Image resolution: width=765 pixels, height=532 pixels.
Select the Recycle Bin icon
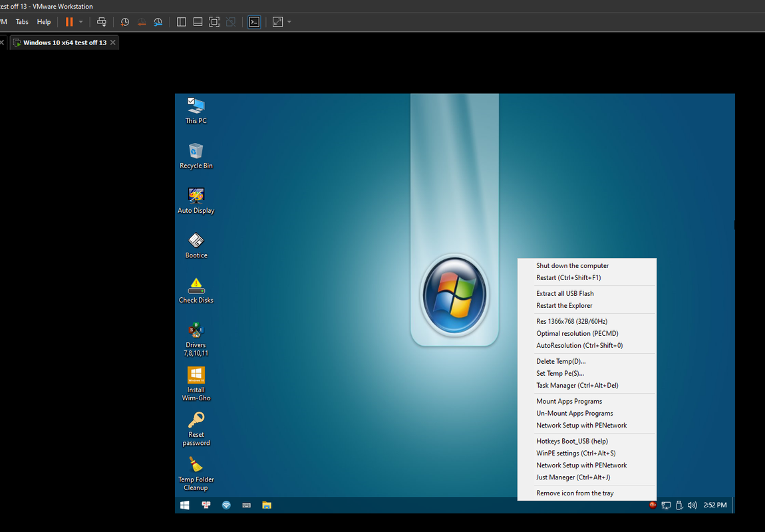pos(196,156)
